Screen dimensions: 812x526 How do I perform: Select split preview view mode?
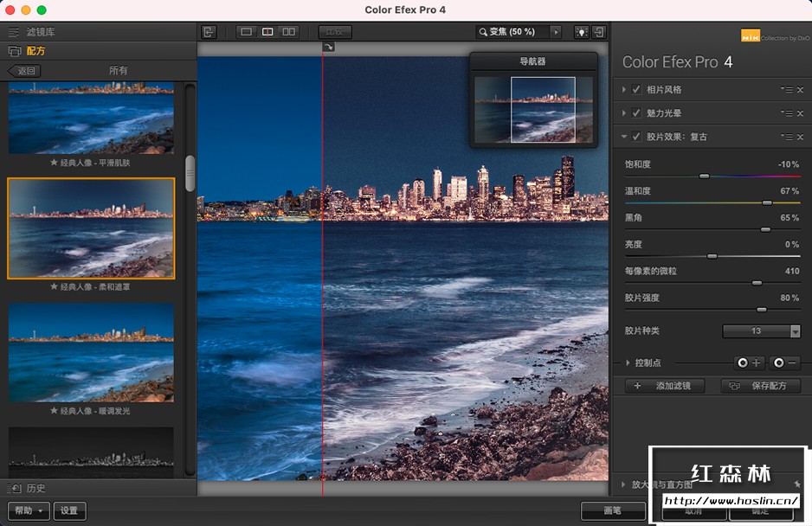pos(267,32)
